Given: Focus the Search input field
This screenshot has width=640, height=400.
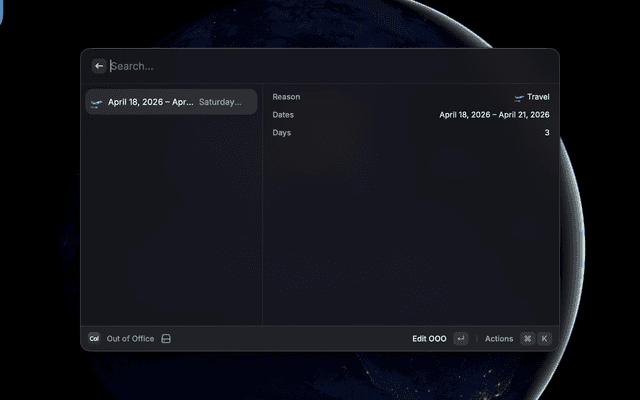Looking at the screenshot, I should tap(300, 66).
